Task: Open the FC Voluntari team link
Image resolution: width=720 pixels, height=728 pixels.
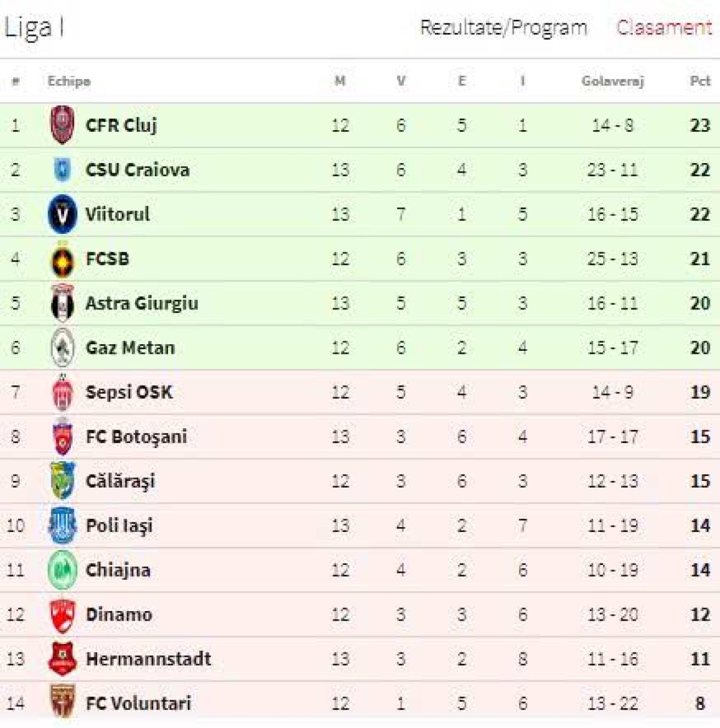Action: [138, 703]
